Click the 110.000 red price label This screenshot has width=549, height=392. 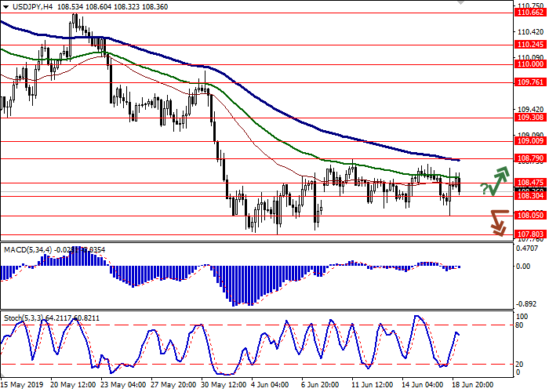(x=529, y=65)
